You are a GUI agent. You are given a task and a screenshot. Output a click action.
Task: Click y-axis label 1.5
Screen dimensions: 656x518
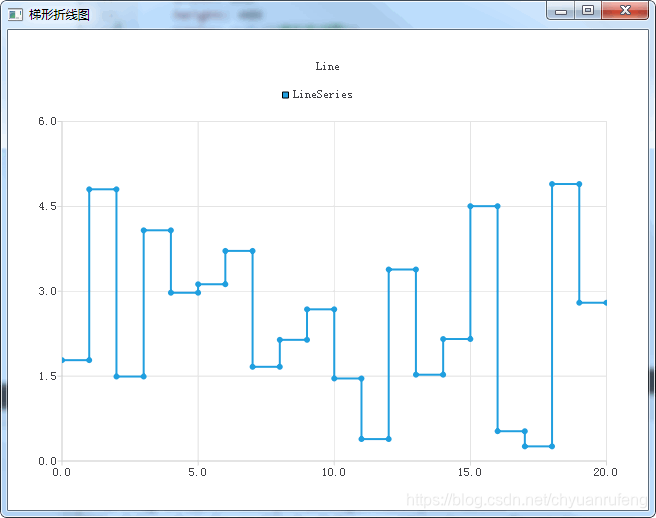click(47, 376)
